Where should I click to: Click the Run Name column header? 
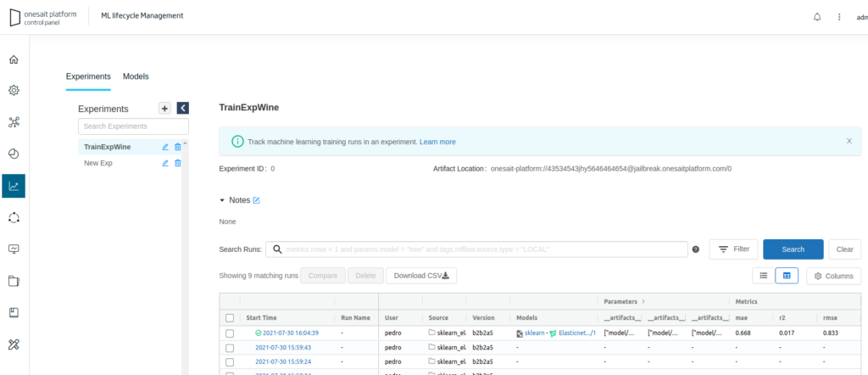pyautogui.click(x=355, y=318)
